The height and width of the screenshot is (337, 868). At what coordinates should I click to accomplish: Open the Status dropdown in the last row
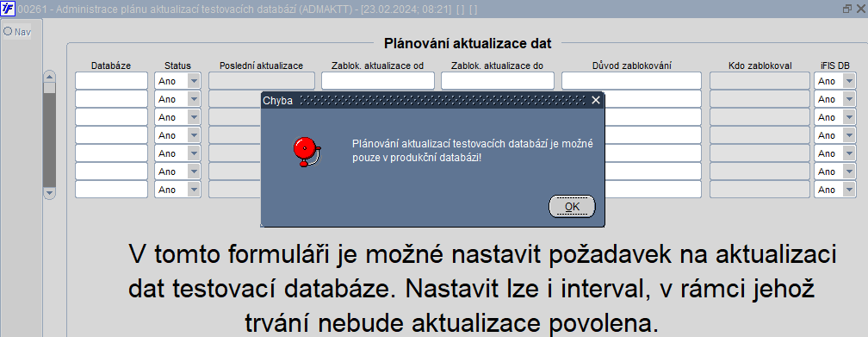coord(194,190)
